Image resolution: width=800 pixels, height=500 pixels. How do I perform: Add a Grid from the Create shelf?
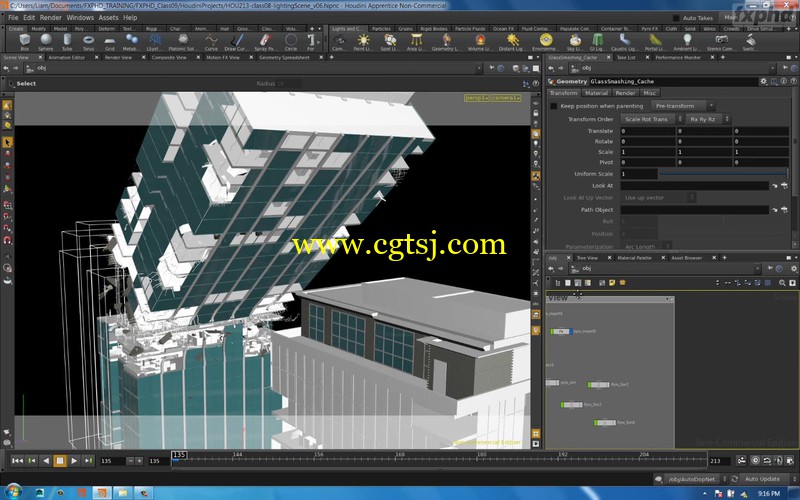pos(110,42)
